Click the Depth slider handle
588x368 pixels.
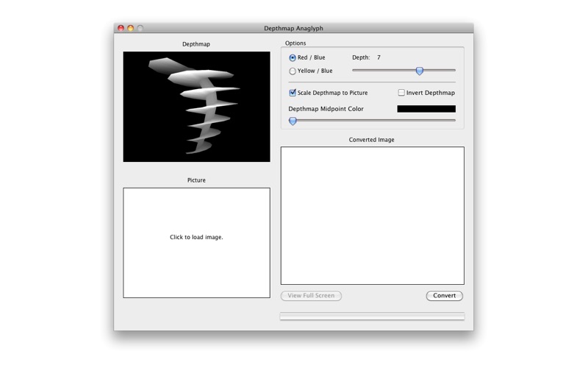coord(420,71)
